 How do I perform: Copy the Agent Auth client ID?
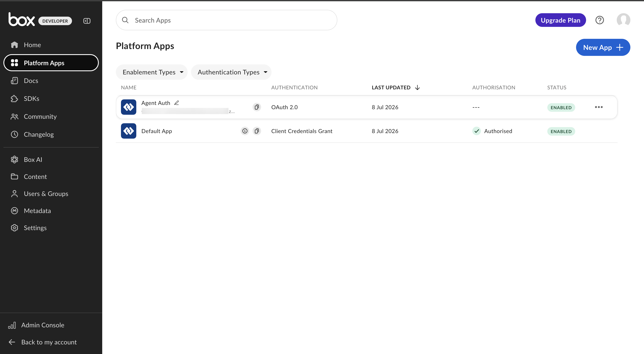pos(256,107)
